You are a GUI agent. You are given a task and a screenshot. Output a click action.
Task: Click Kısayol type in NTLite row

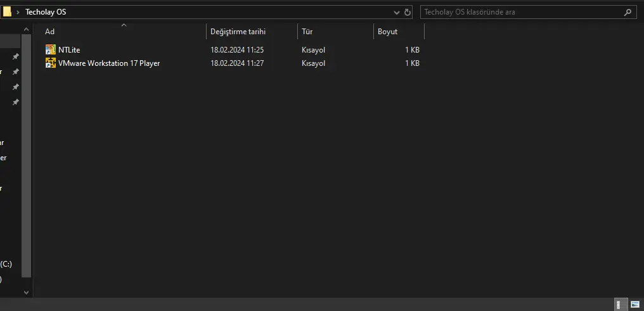pos(313,50)
